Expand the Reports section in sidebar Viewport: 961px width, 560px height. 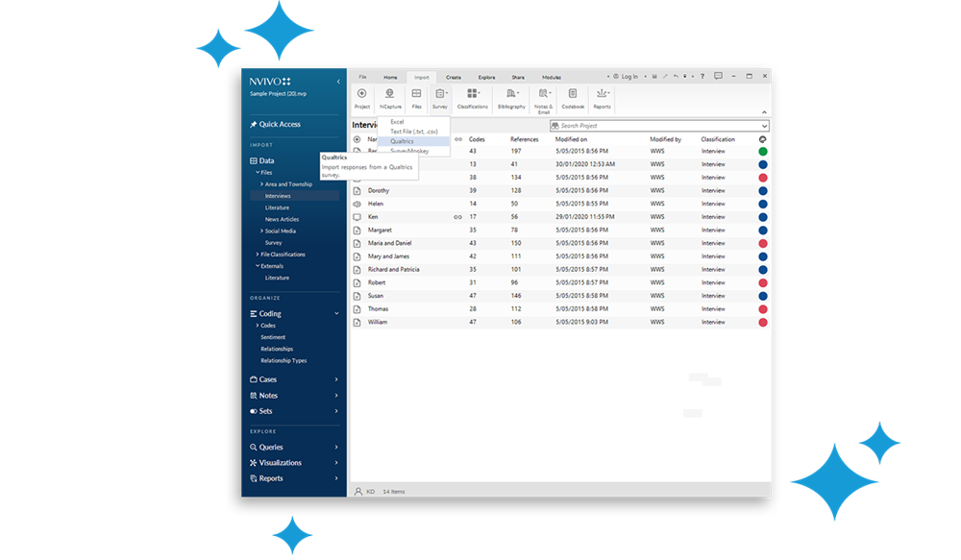tap(336, 478)
